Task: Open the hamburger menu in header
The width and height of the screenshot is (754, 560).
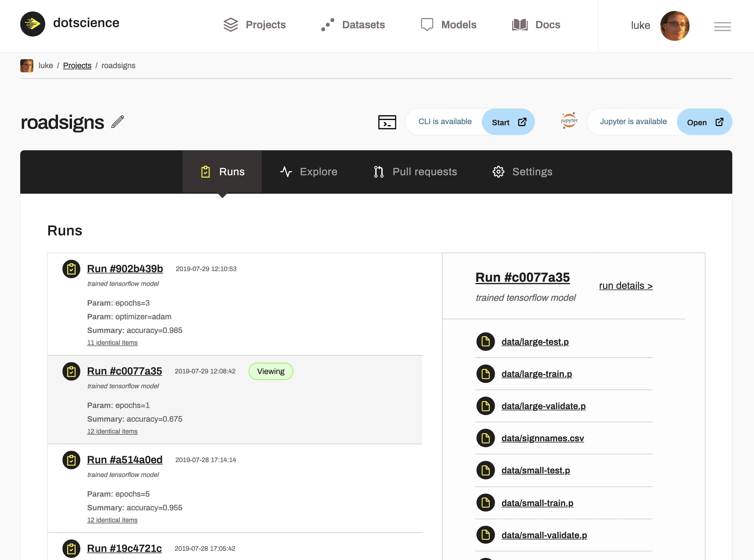Action: [722, 26]
